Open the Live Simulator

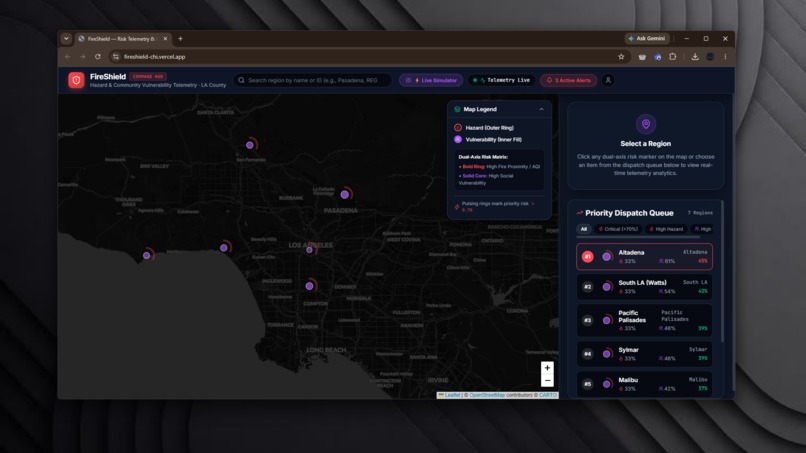tap(431, 80)
